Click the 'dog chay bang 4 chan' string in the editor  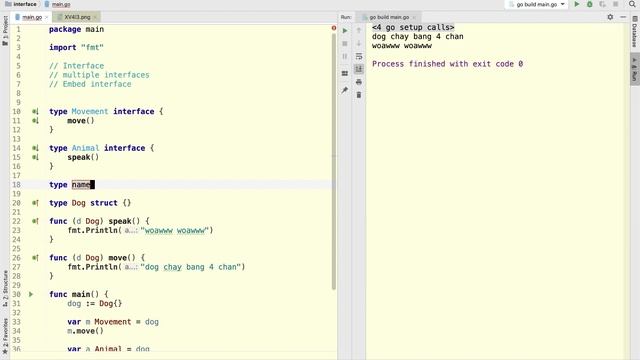coord(191,267)
